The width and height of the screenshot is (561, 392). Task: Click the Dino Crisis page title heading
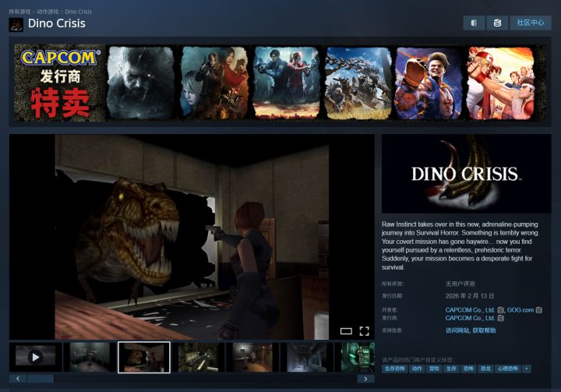pyautogui.click(x=57, y=23)
